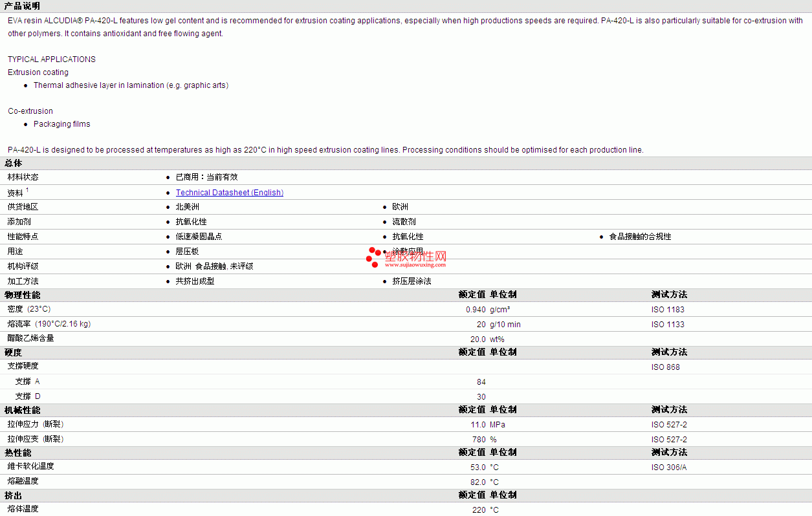This screenshot has width=812, height=516.
Task: Select the 支撑 D value 30
Action: coord(481,397)
